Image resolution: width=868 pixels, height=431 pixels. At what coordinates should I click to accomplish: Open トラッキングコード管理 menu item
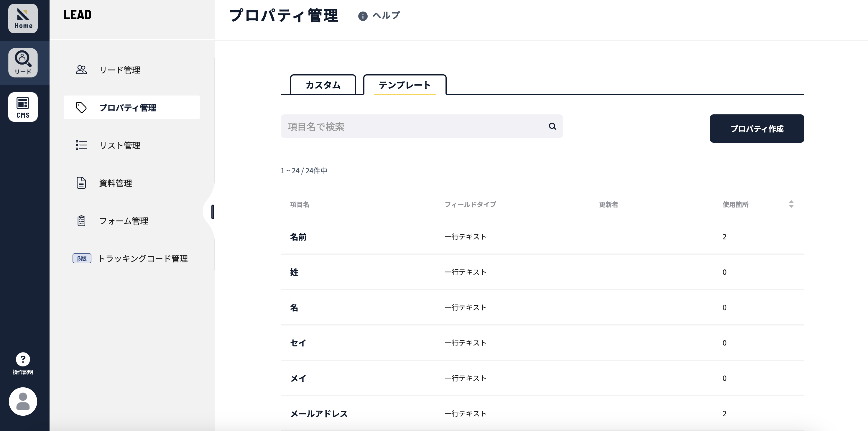point(132,259)
